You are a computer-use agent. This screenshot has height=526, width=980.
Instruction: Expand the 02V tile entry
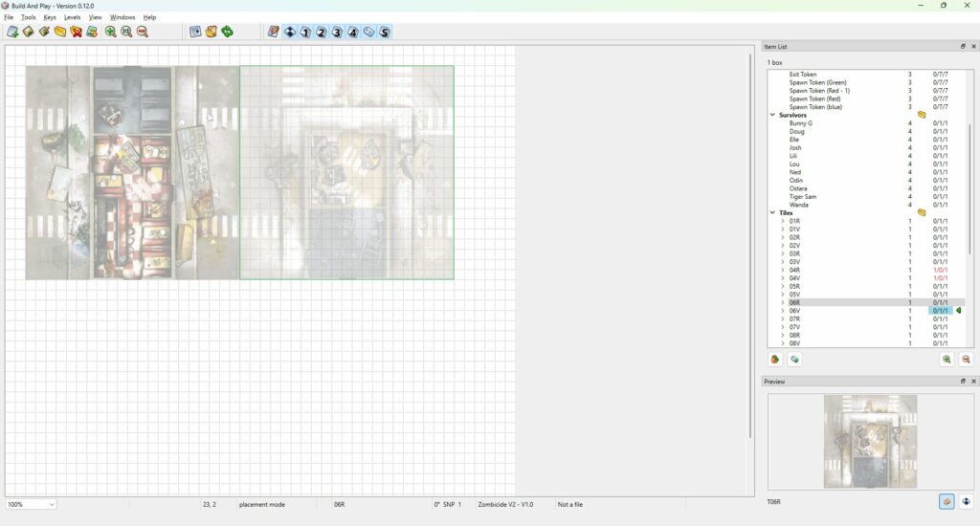783,246
